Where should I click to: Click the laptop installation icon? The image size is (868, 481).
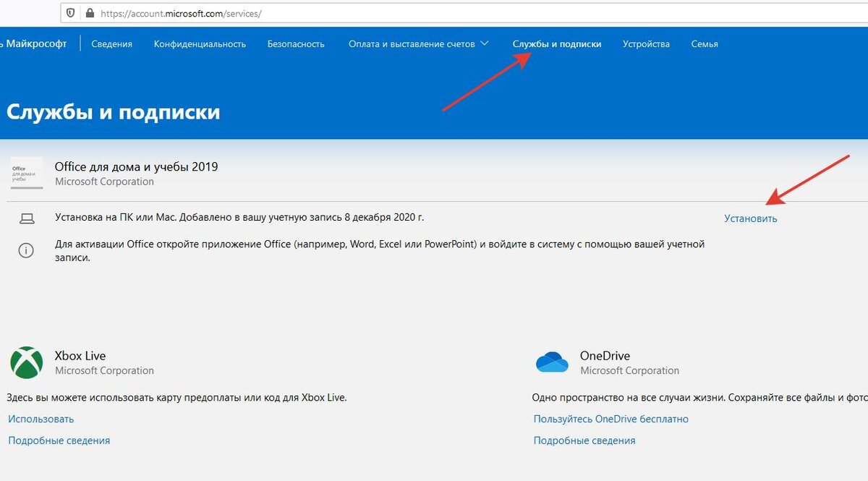(x=27, y=218)
